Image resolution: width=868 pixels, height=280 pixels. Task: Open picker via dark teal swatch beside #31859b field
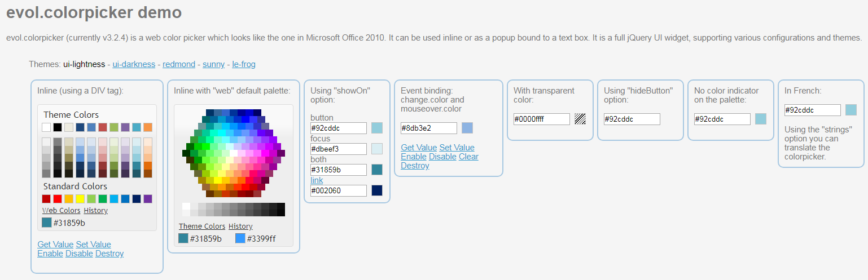click(377, 170)
